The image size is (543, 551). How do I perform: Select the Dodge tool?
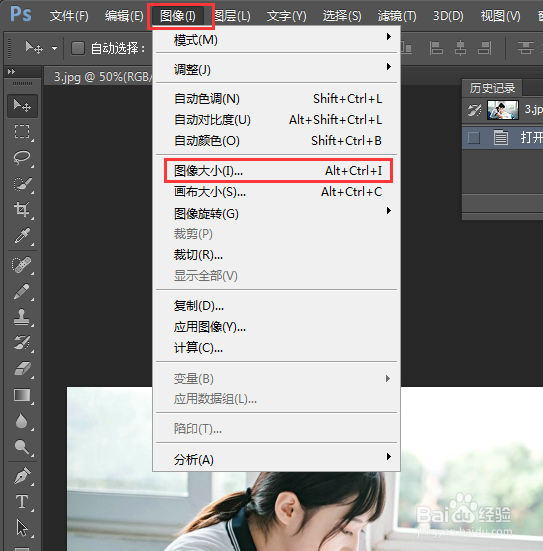pos(22,447)
